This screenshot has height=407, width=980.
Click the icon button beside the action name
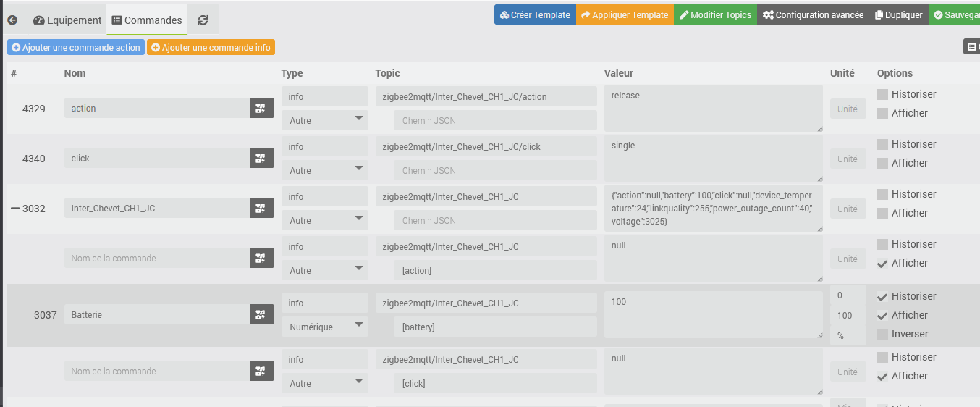click(x=262, y=109)
